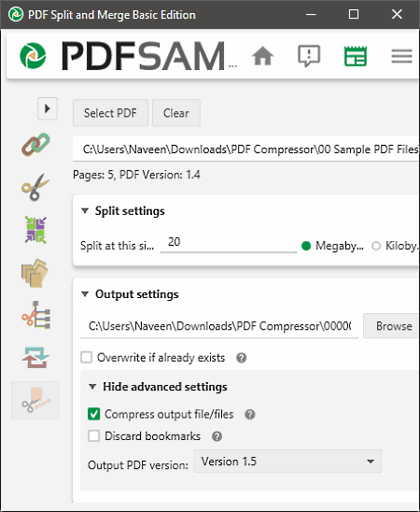Open the Merge module chain-link icon

(35, 144)
